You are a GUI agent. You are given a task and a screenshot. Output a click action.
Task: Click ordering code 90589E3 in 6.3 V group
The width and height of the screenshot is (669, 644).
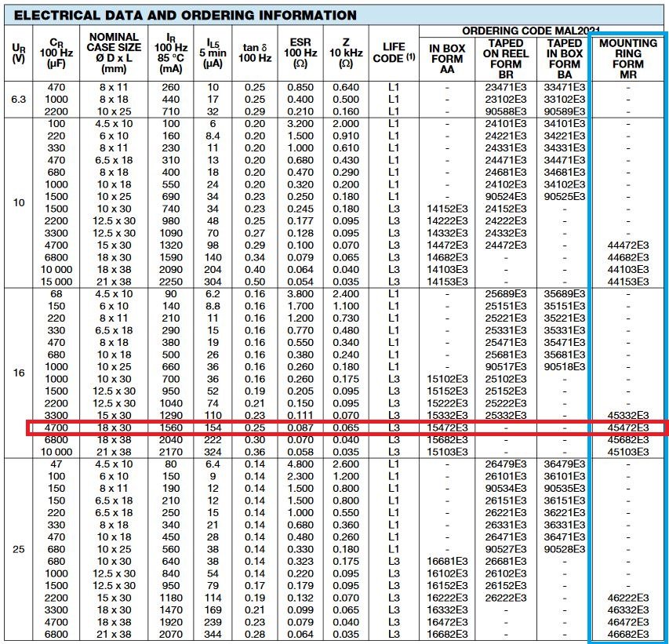[564, 112]
